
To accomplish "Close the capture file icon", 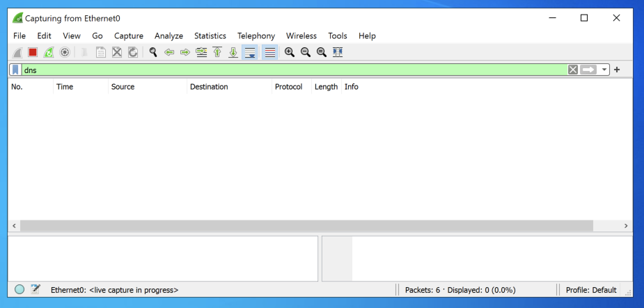I will (117, 53).
